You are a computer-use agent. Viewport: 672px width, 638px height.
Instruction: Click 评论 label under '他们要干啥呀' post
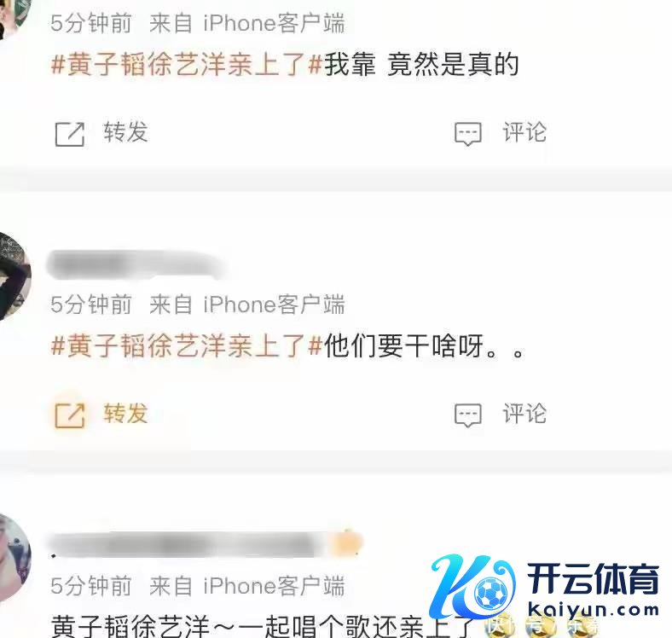coord(524,414)
